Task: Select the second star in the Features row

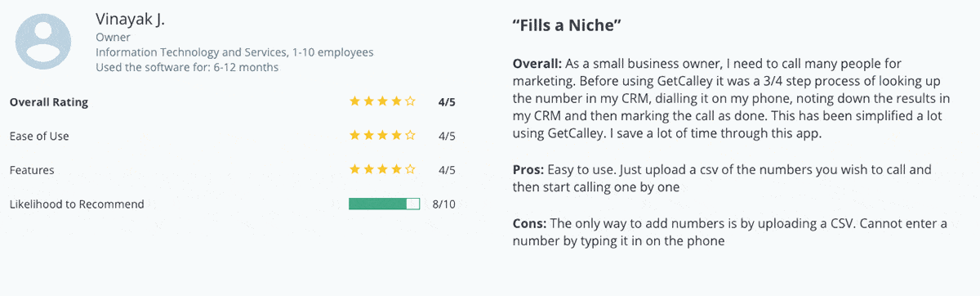Action: [368, 170]
